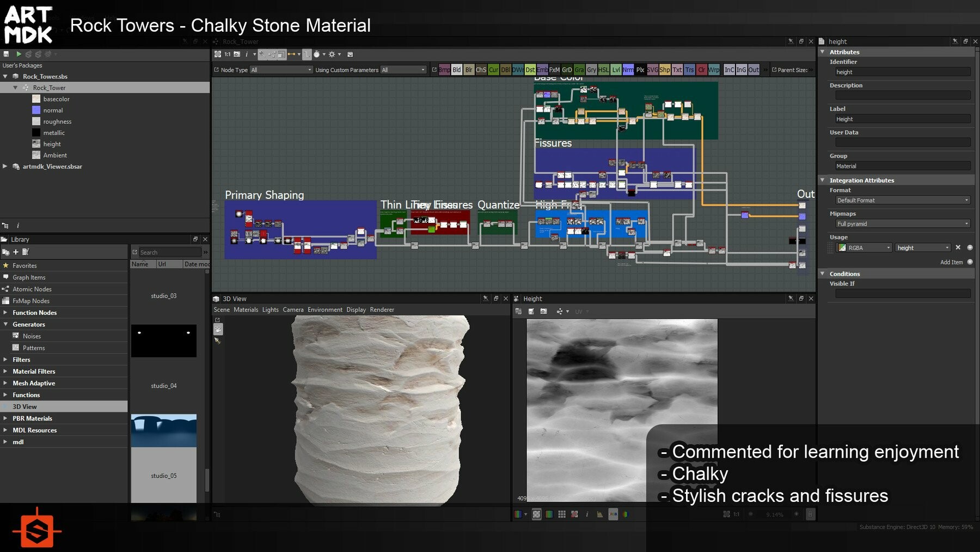Click the camera screenshot icon in graph toolbar
980x552 pixels.
237,54
